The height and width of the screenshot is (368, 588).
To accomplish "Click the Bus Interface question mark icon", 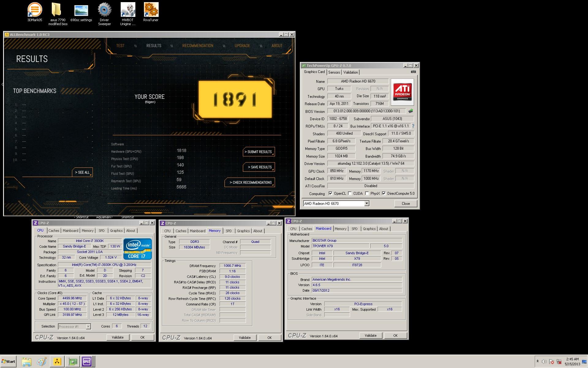I will pyautogui.click(x=413, y=126).
